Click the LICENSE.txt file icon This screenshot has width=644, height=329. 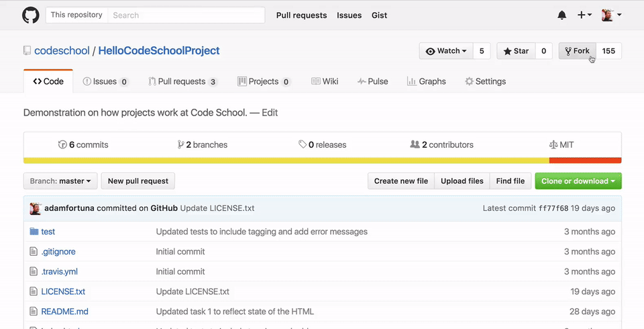[34, 291]
